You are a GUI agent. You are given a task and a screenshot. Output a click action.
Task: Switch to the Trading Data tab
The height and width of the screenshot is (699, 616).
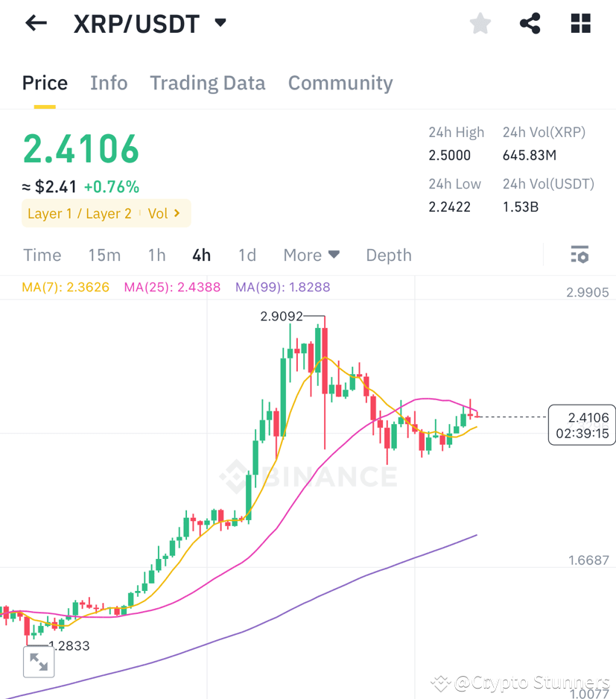tap(207, 83)
